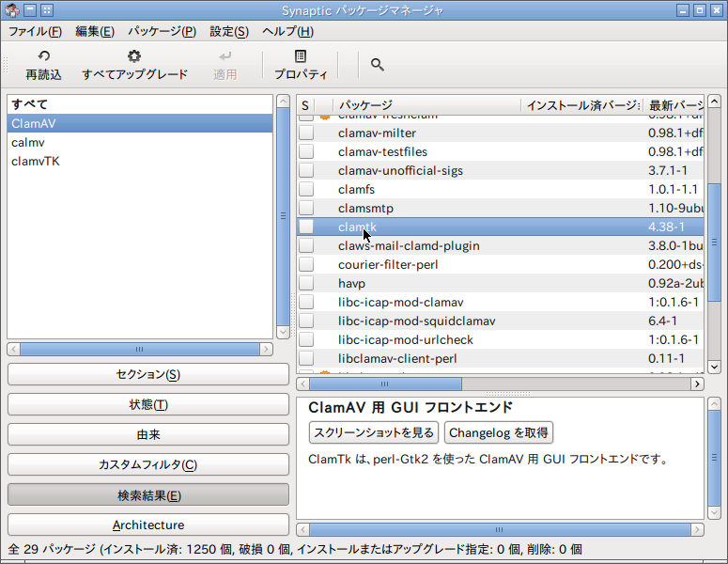Click the status bar package count text
This screenshot has height=564, width=728.
point(295,550)
